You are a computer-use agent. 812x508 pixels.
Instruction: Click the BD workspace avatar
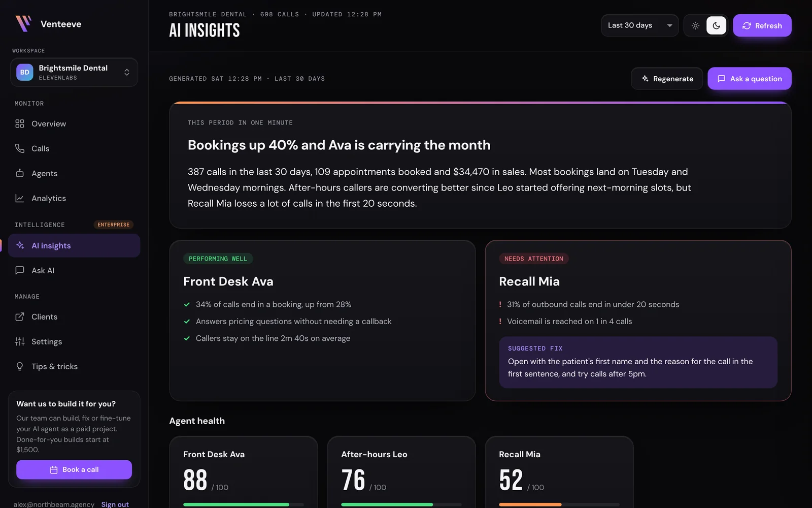25,72
